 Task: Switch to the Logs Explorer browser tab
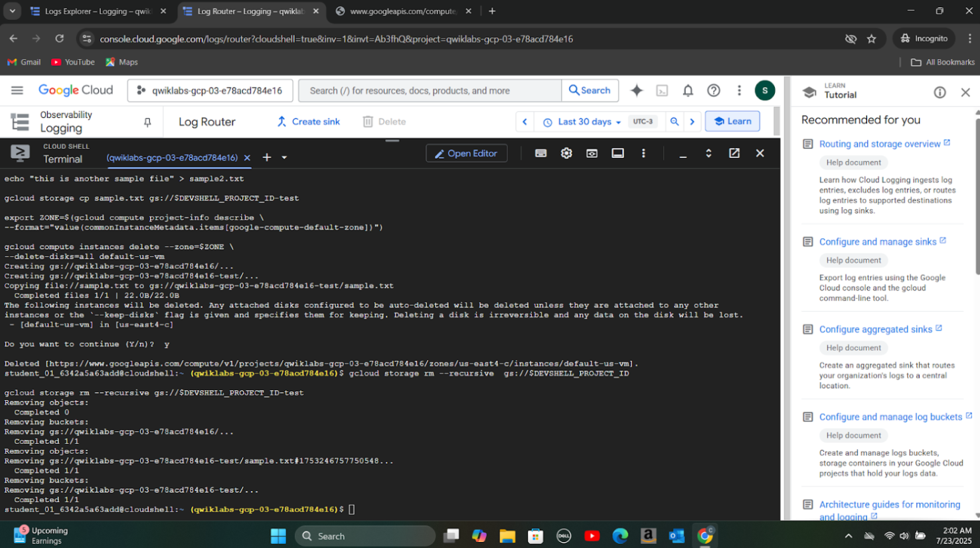(x=97, y=11)
